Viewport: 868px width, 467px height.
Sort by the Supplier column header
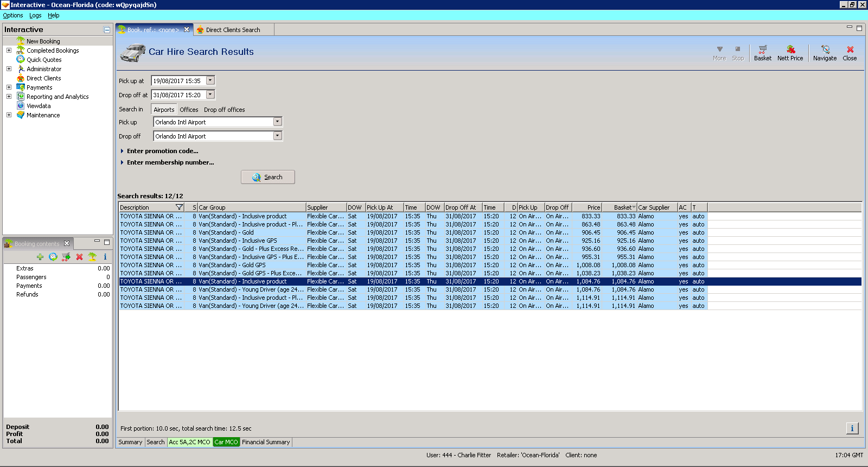(326, 207)
